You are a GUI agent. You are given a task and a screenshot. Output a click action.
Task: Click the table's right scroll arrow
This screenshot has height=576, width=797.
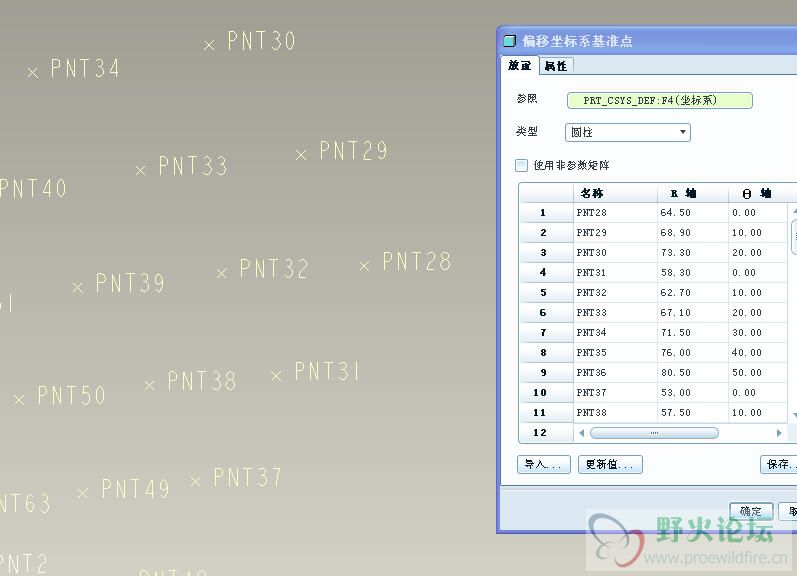point(779,433)
